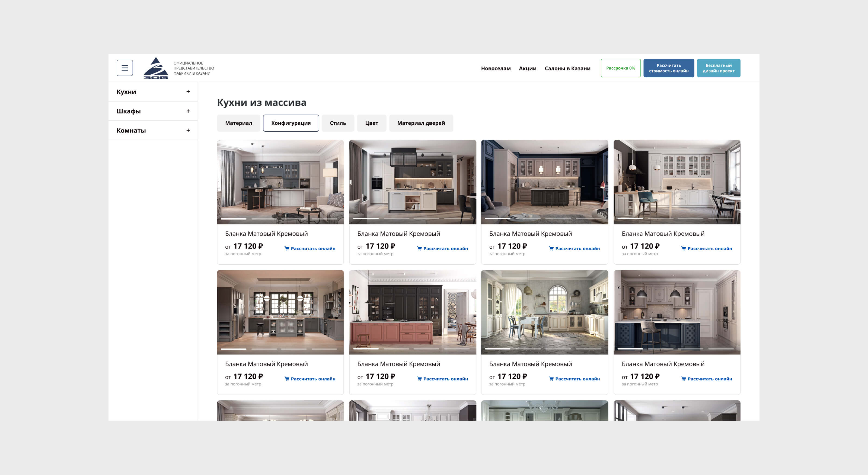
Task: Click cart icon in first row, second card
Action: click(419, 248)
